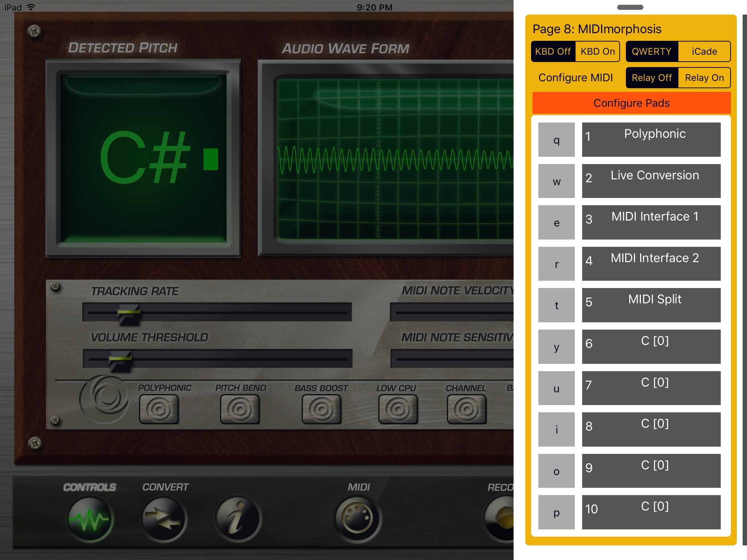Toggle the Pitch Bend switch button
The width and height of the screenshot is (747, 560).
click(240, 409)
